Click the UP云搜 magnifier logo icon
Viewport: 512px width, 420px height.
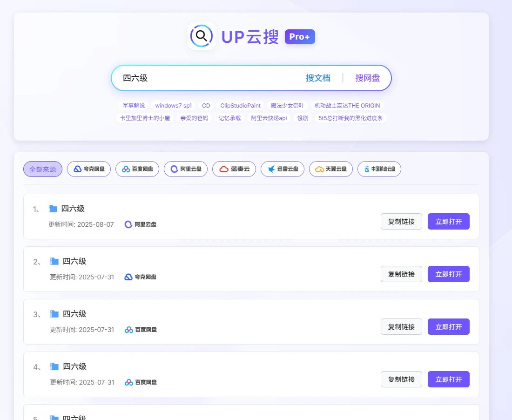click(201, 36)
